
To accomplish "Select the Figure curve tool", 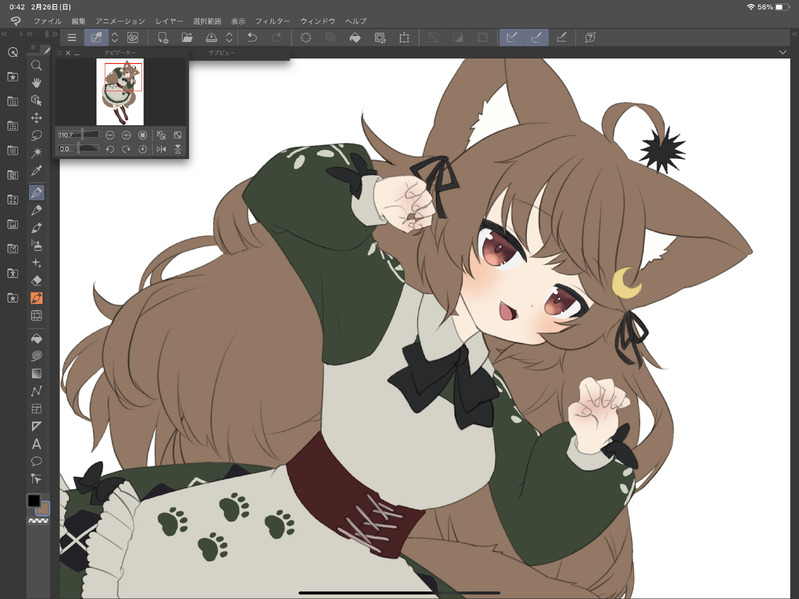I will pos(36,391).
